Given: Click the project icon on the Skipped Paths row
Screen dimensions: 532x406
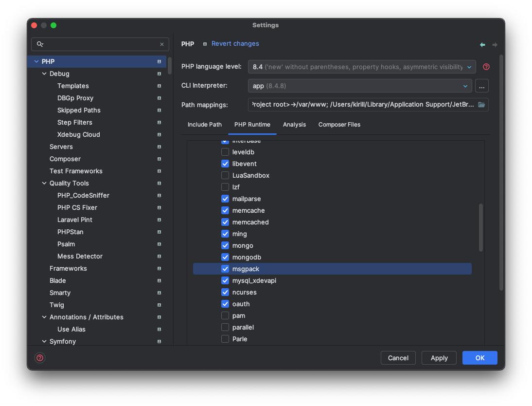Looking at the screenshot, I should point(159,110).
